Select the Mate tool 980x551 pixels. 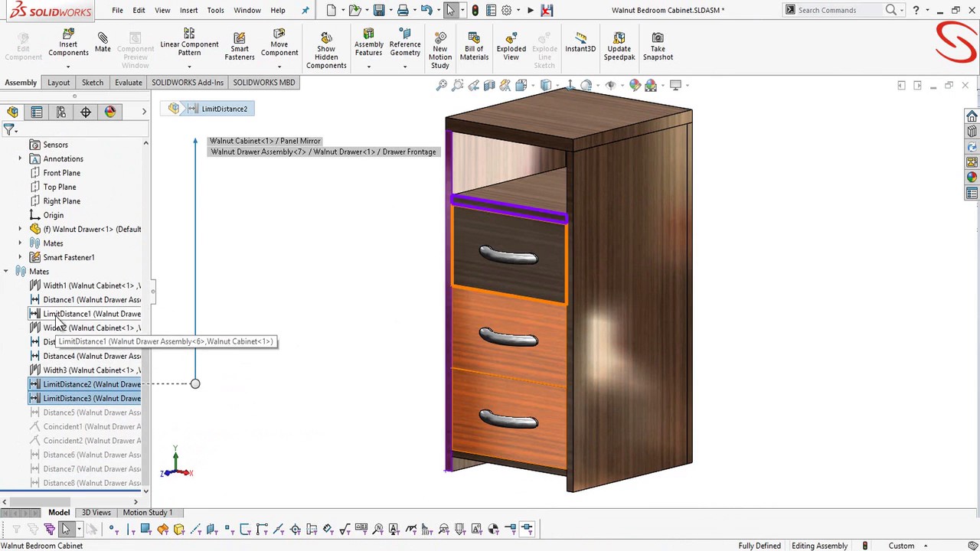[103, 43]
